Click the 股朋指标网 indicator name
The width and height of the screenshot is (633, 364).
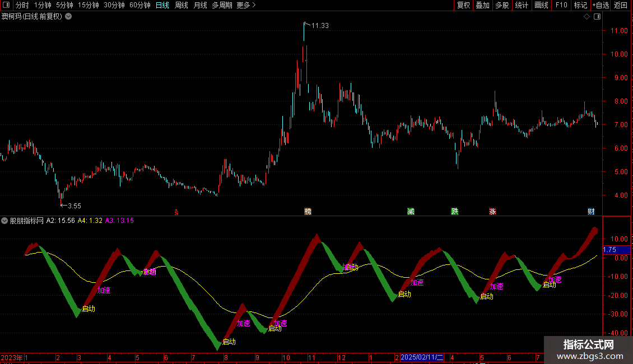click(27, 221)
